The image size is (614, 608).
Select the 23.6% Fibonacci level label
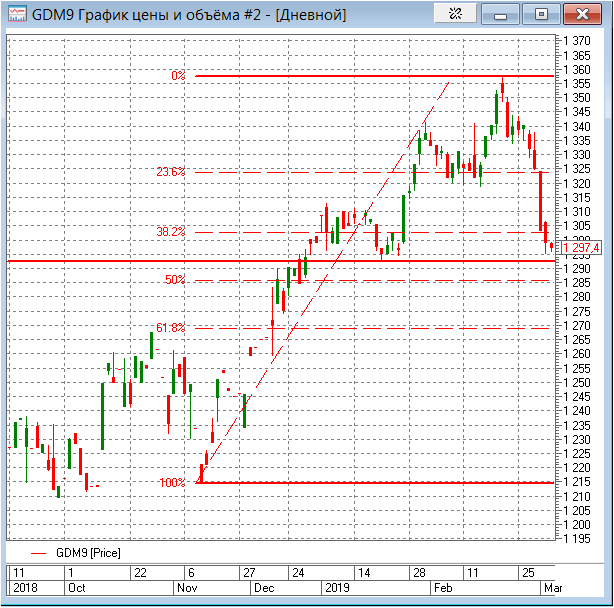[x=171, y=172]
